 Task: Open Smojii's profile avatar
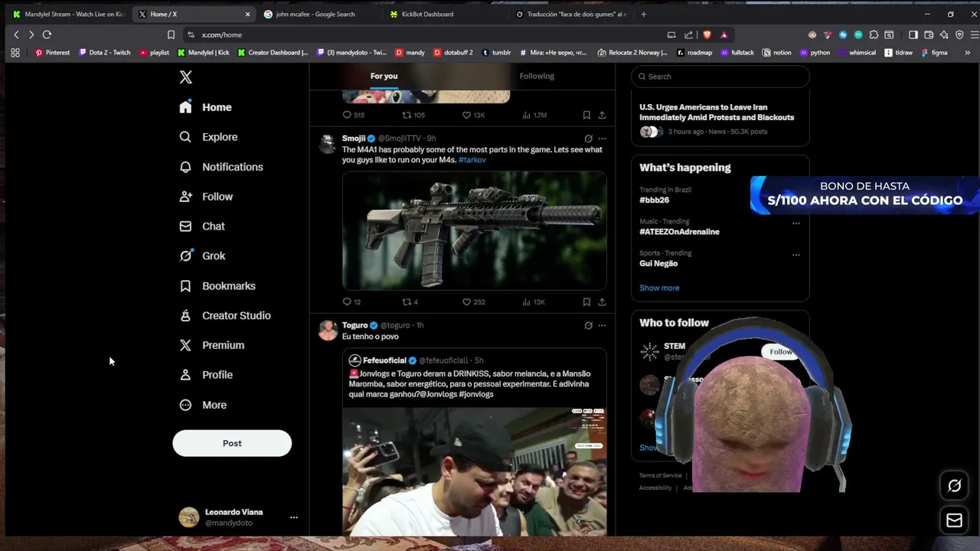[x=328, y=143]
